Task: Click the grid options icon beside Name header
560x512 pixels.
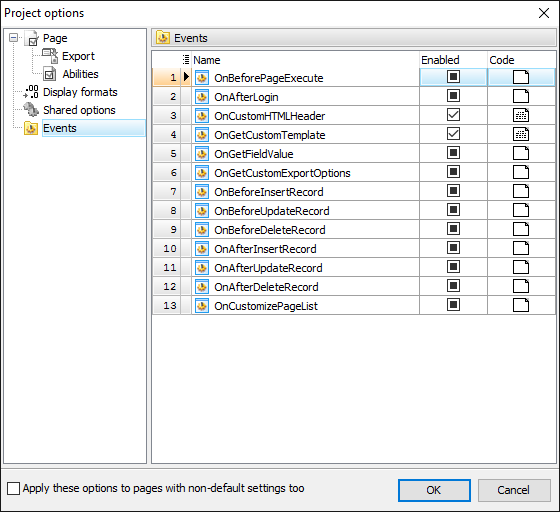Action: tap(186, 59)
